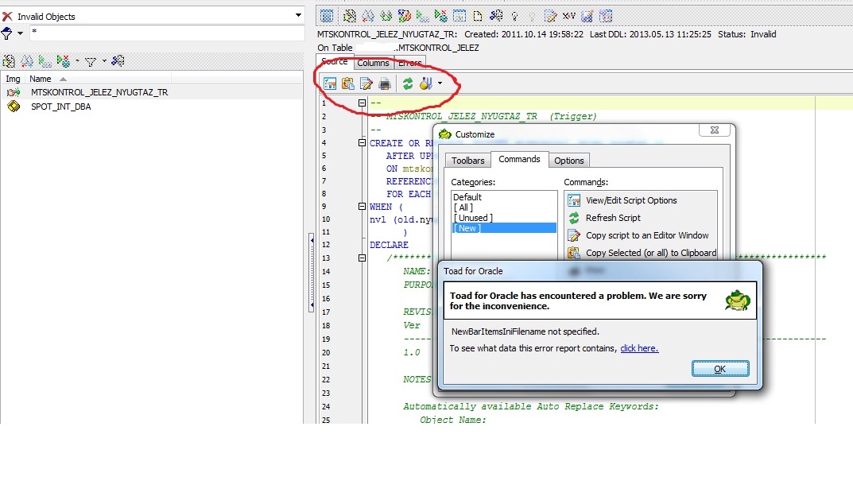
Task: Close the Customize dialog
Action: point(715,130)
